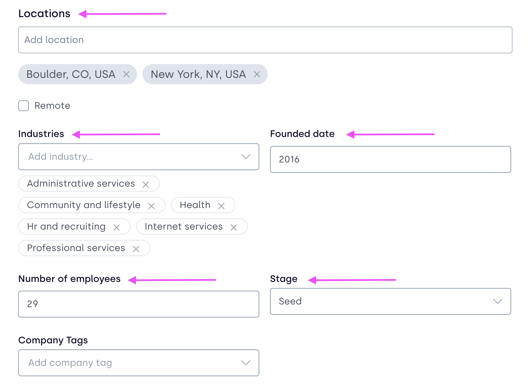
Task: Click the Remote label text
Action: click(52, 106)
